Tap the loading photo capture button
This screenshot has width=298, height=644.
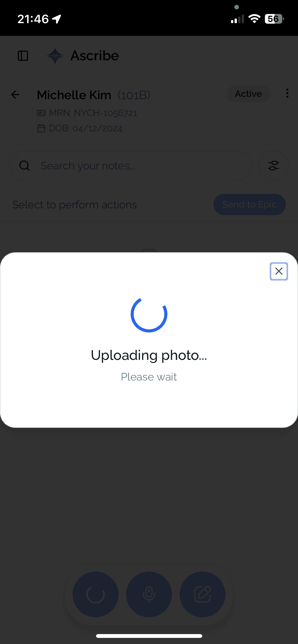pyautogui.click(x=96, y=594)
